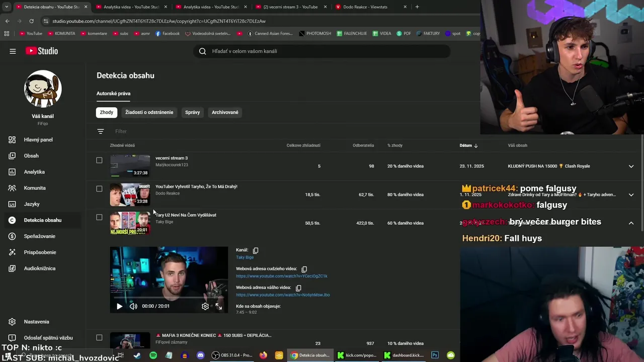This screenshot has height=362, width=644.
Task: Open the Speňažovanie section
Action: [40, 236]
